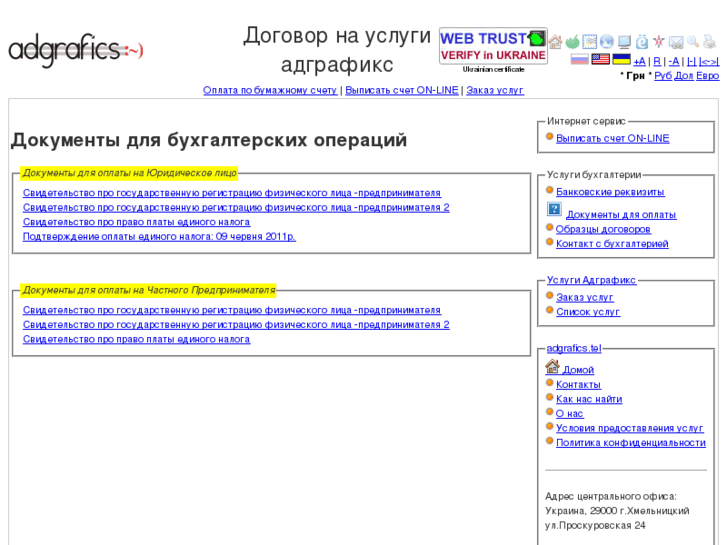This screenshot has width=727, height=545.
Task: Click the computer monitor icon
Action: coord(625,42)
